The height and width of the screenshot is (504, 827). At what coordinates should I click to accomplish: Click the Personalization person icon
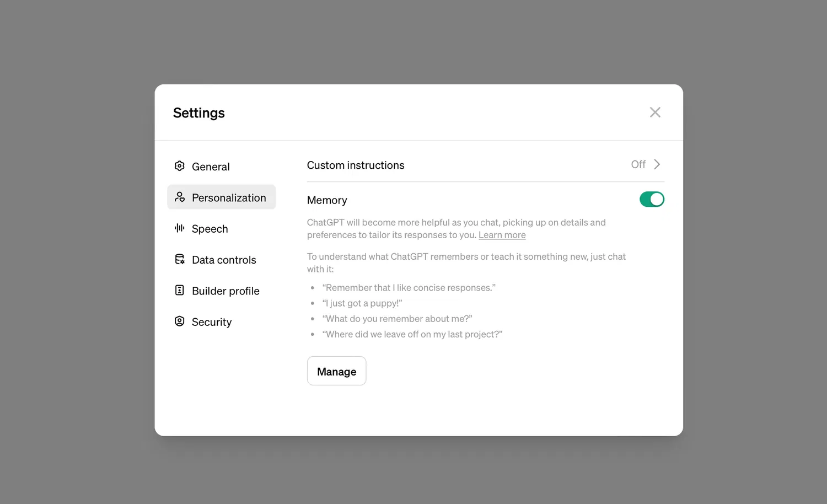coord(179,197)
